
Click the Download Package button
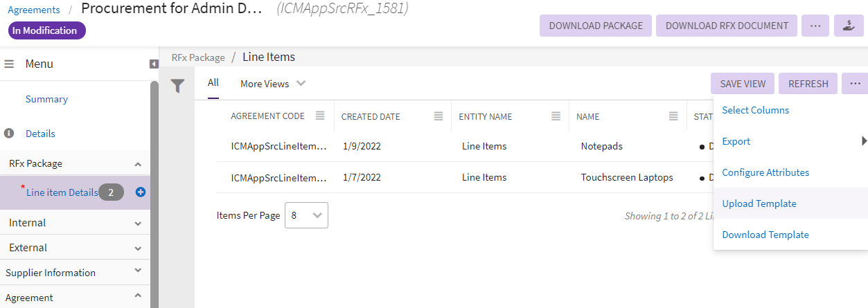pos(596,26)
